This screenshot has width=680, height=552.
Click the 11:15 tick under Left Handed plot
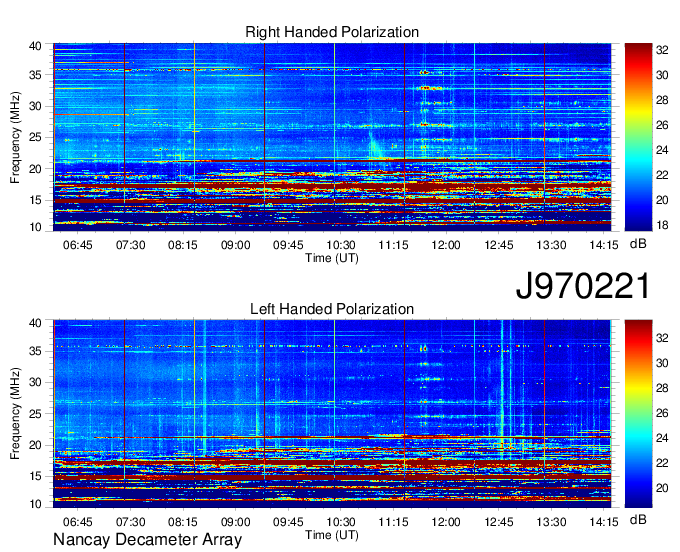tap(393, 522)
